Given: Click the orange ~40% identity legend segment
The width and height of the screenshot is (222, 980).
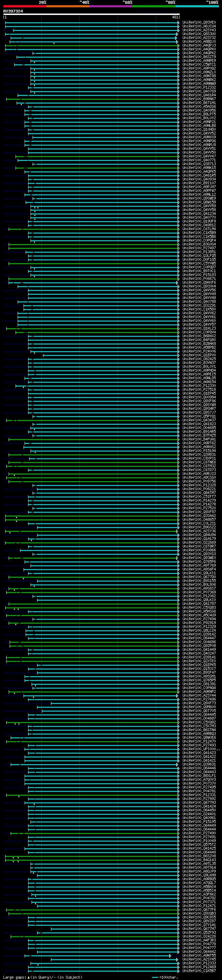Looking at the screenshot, I should [68, 6].
